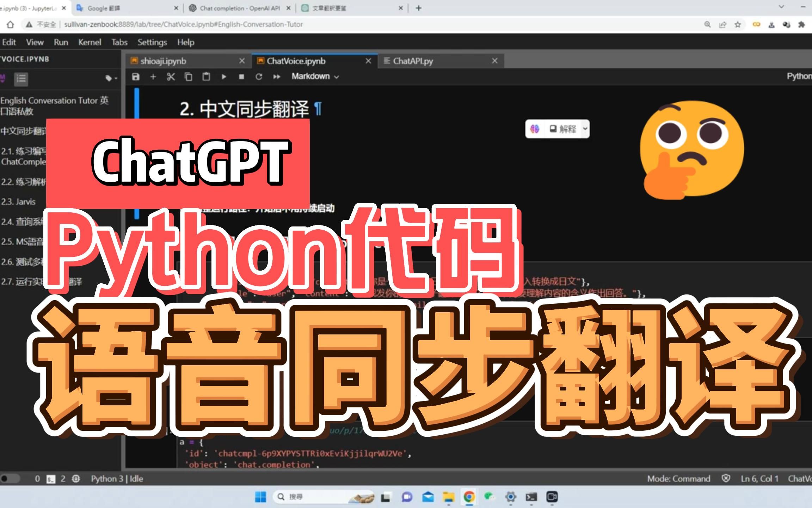The width and height of the screenshot is (812, 508).
Task: Open the Help menu
Action: point(186,42)
